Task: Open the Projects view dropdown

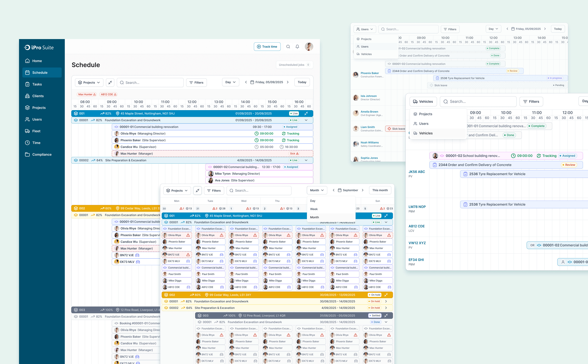Action: 89,83
